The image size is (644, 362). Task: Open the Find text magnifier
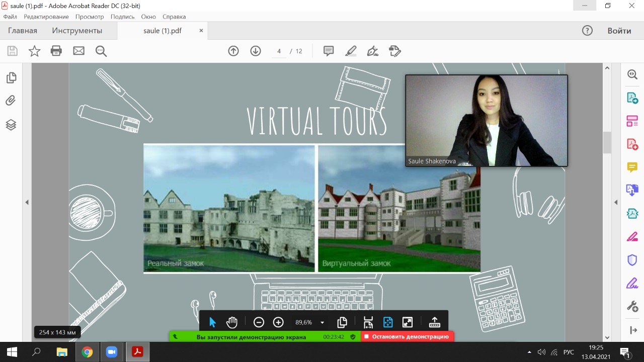coord(101,51)
